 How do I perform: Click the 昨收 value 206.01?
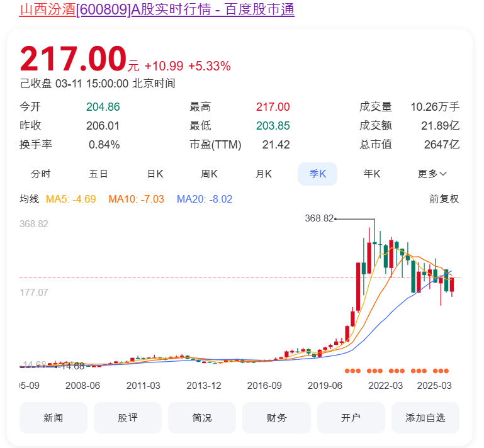point(103,126)
